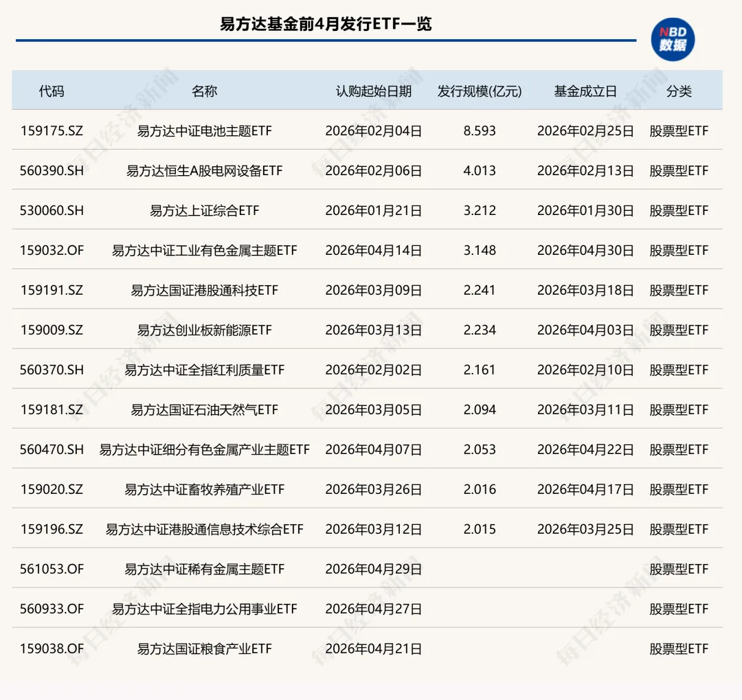This screenshot has height=700, width=742.
Task: Click issue size value 3.212
Action: coord(480,210)
